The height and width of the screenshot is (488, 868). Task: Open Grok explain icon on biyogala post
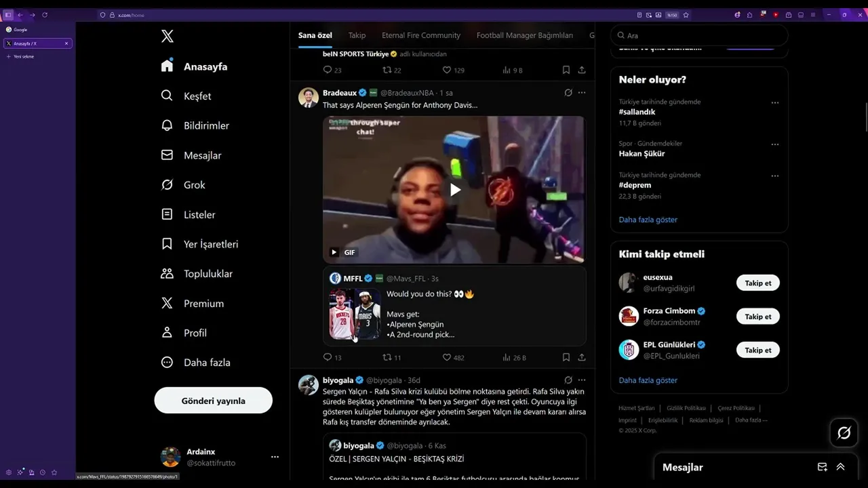[568, 380]
